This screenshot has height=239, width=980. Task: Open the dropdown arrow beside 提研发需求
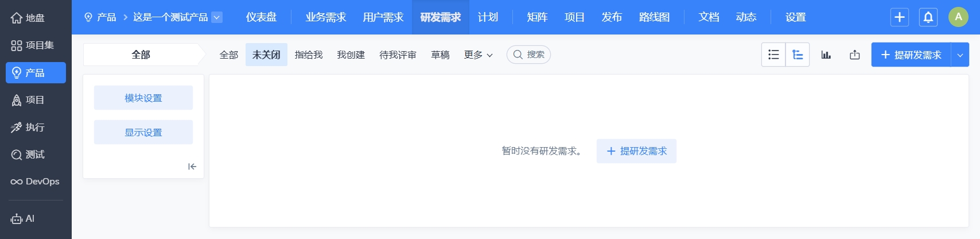(960, 55)
